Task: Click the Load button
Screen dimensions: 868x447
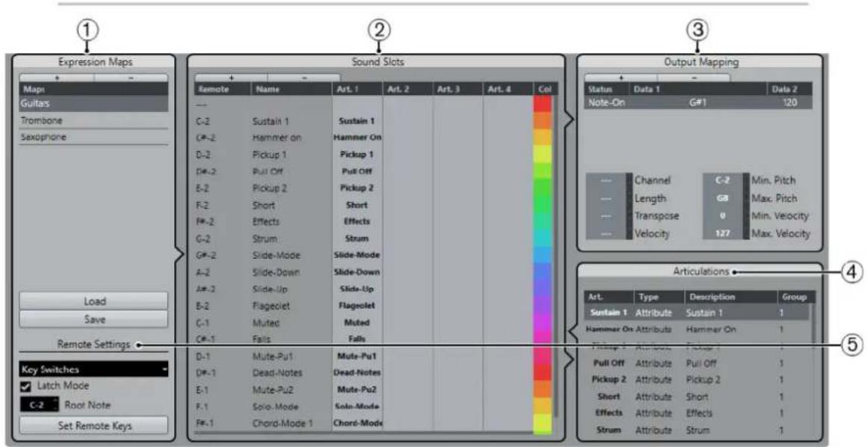Action: pyautogui.click(x=93, y=301)
